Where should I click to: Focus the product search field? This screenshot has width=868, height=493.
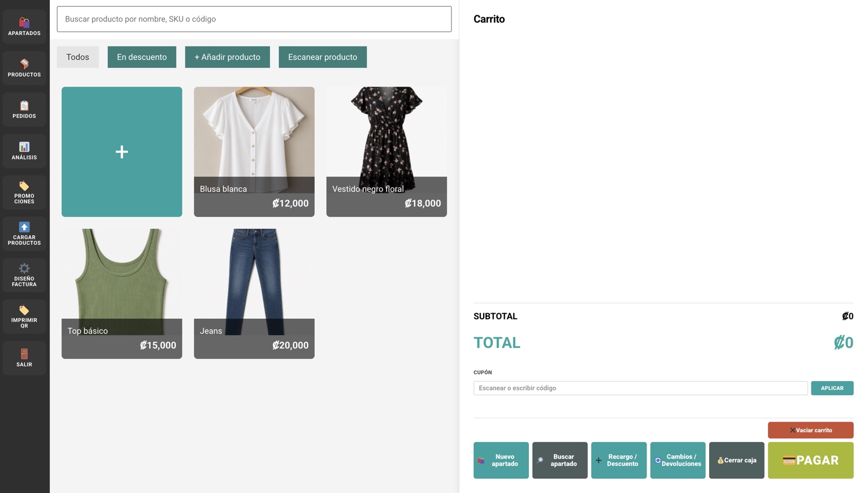pyautogui.click(x=254, y=19)
